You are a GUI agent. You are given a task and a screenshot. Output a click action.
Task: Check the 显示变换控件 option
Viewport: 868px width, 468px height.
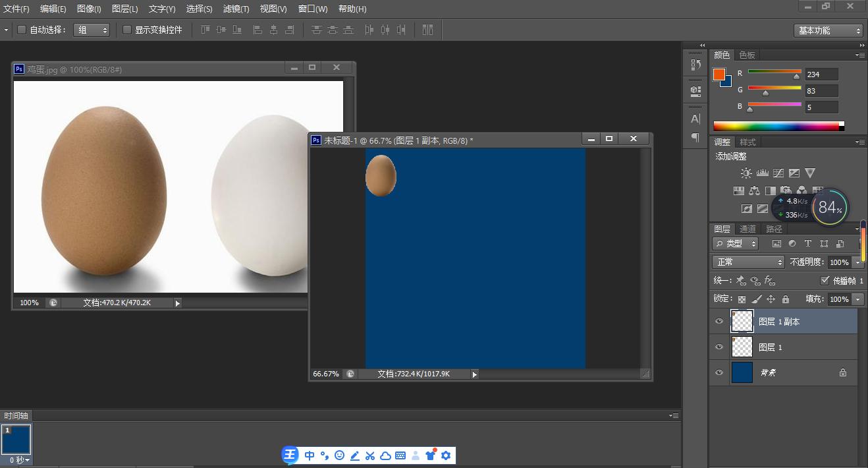[127, 30]
